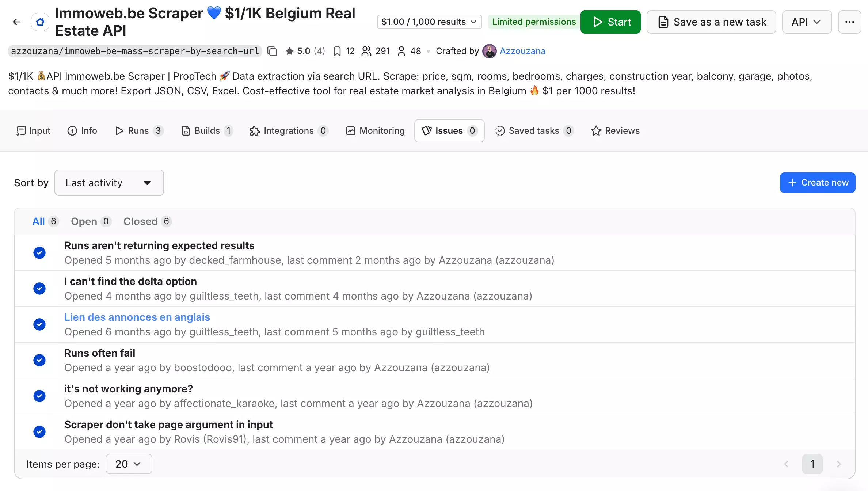Screen dimensions: 868x491
Task: Click the users icon showing 291
Action: click(x=366, y=51)
